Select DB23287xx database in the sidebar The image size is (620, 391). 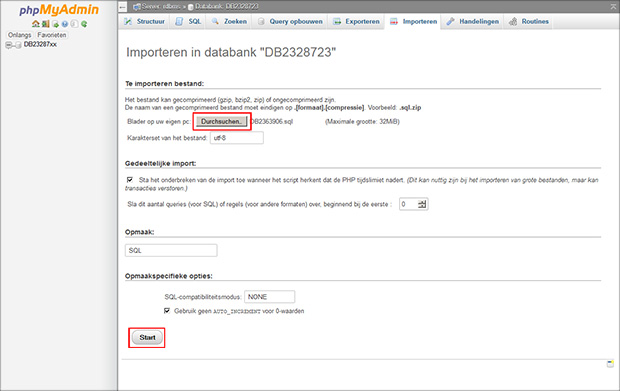point(40,44)
